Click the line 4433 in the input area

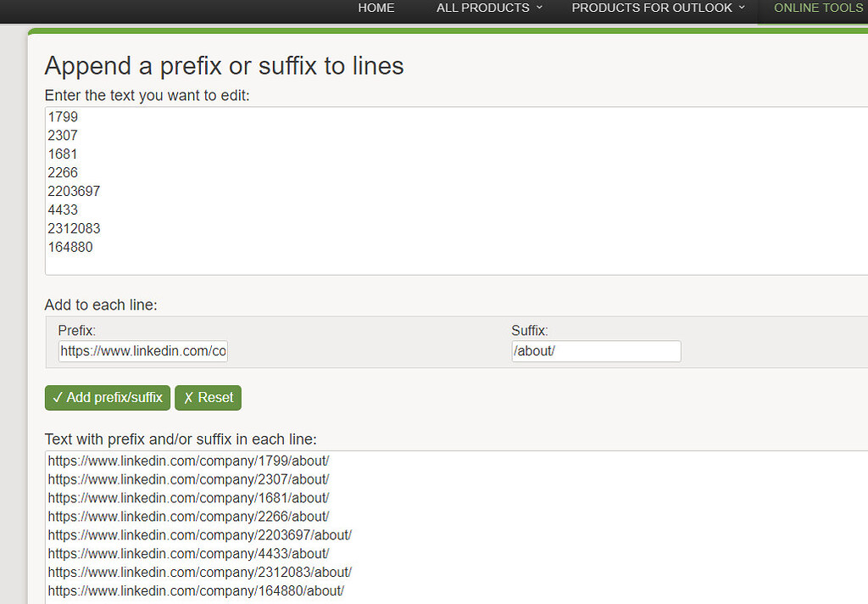pos(63,210)
